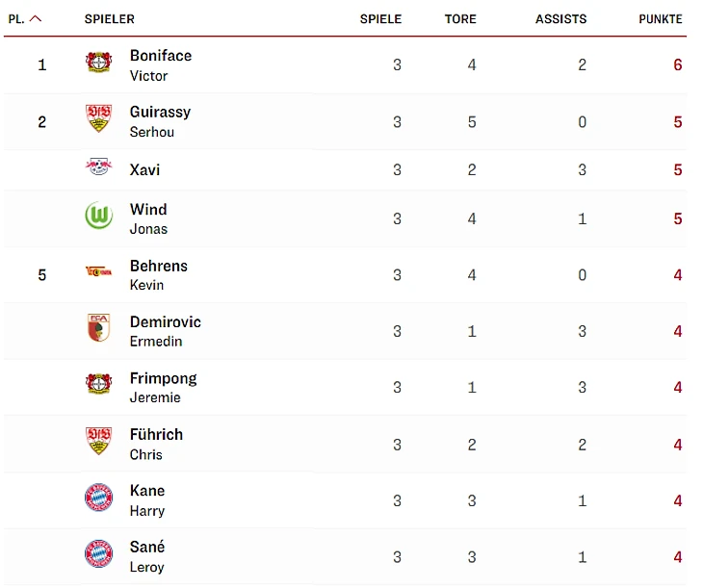Click Bayern Munich logo next to Sané
The height and width of the screenshot is (588, 703).
[98, 555]
